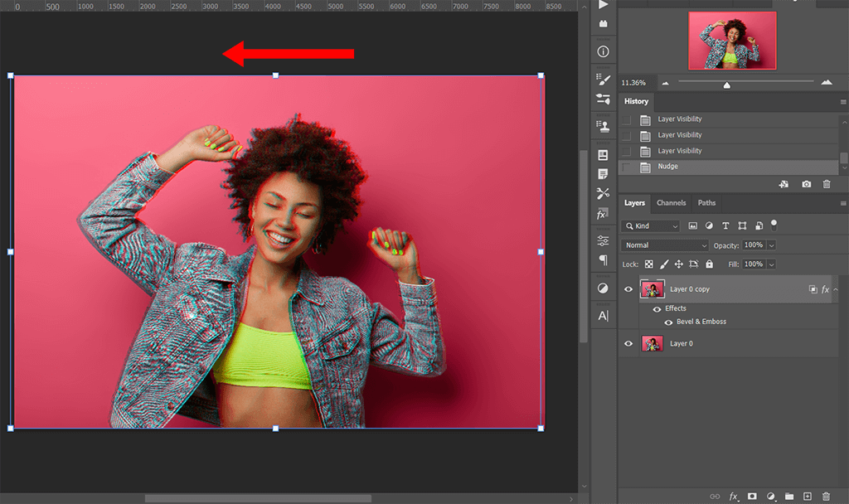The width and height of the screenshot is (849, 504).
Task: Click the Link layers chain icon
Action: (x=715, y=497)
